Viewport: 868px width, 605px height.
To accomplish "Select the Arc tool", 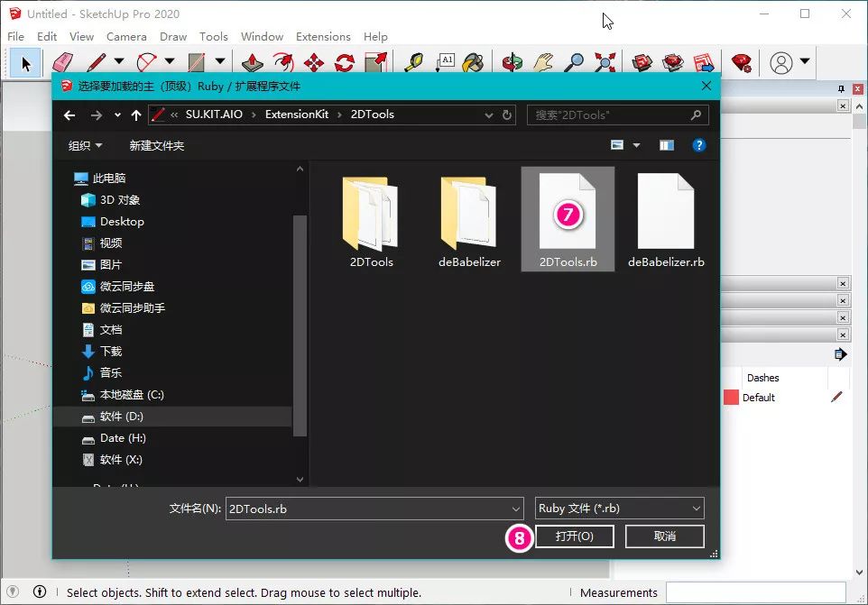I will coord(147,62).
